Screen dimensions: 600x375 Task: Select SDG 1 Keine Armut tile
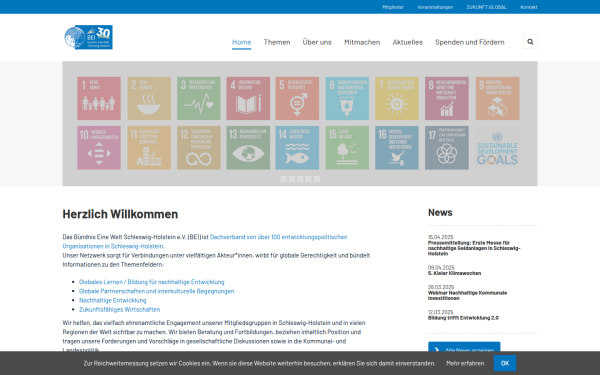click(99, 98)
